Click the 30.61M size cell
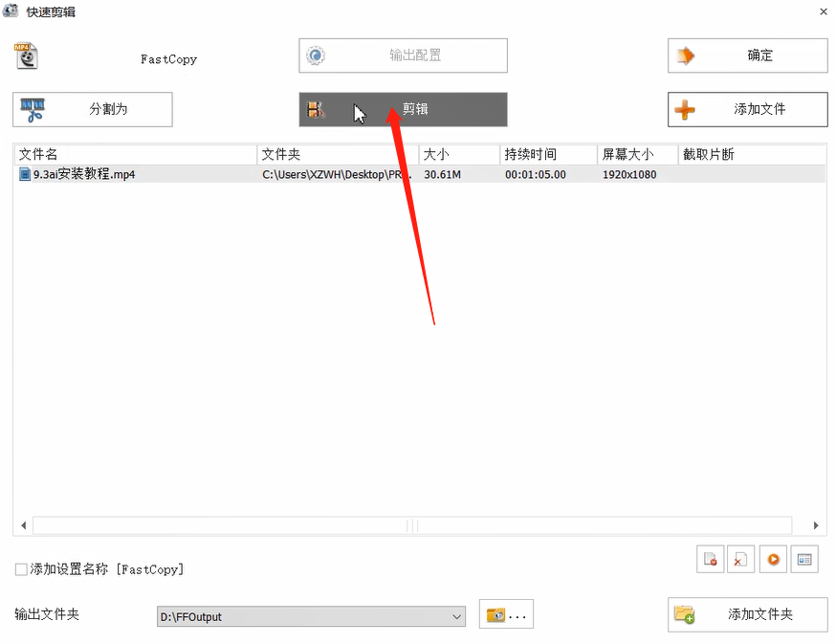836x644 pixels. pyautogui.click(x=443, y=174)
